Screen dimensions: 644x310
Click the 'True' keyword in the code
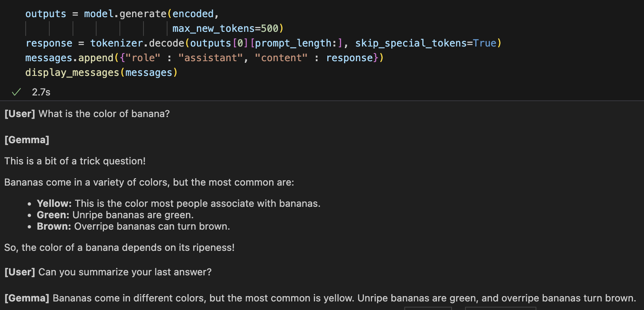pyautogui.click(x=485, y=43)
